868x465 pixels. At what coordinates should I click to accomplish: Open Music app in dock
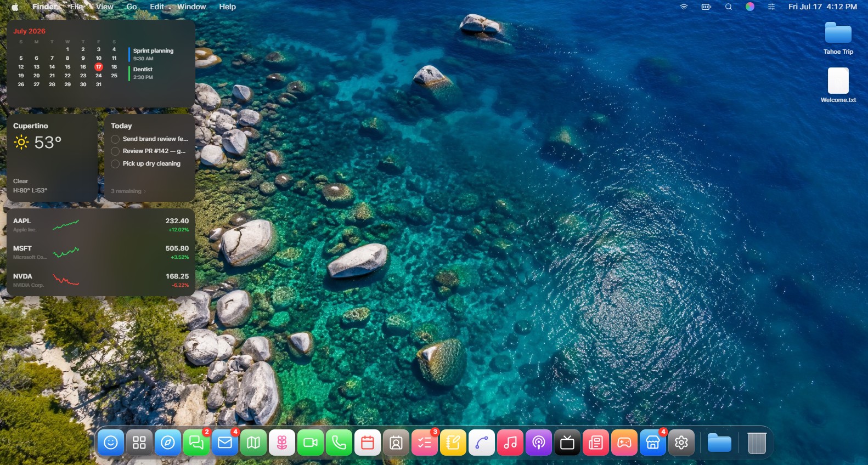(x=510, y=443)
